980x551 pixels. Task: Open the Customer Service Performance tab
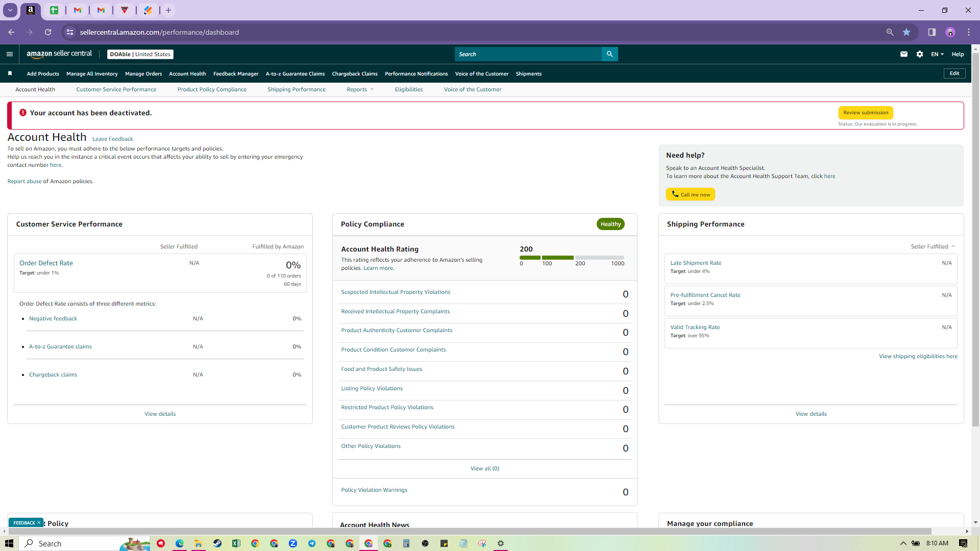coord(116,89)
